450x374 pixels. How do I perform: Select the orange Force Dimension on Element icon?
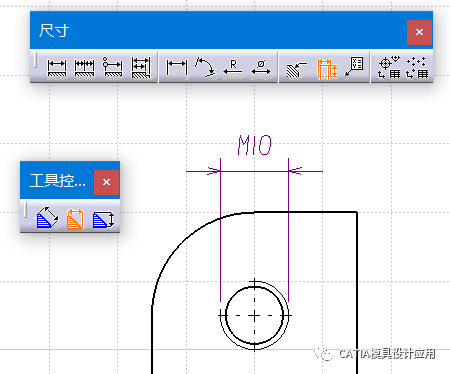[75, 219]
